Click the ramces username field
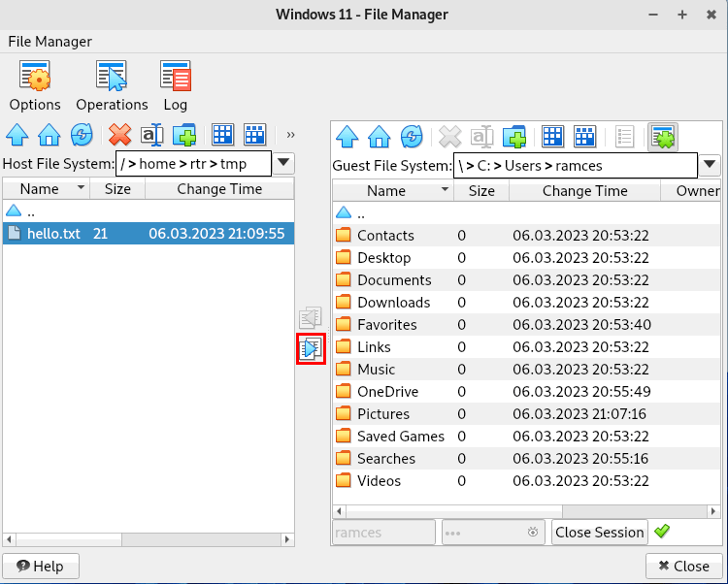This screenshot has height=584, width=728. [x=384, y=532]
